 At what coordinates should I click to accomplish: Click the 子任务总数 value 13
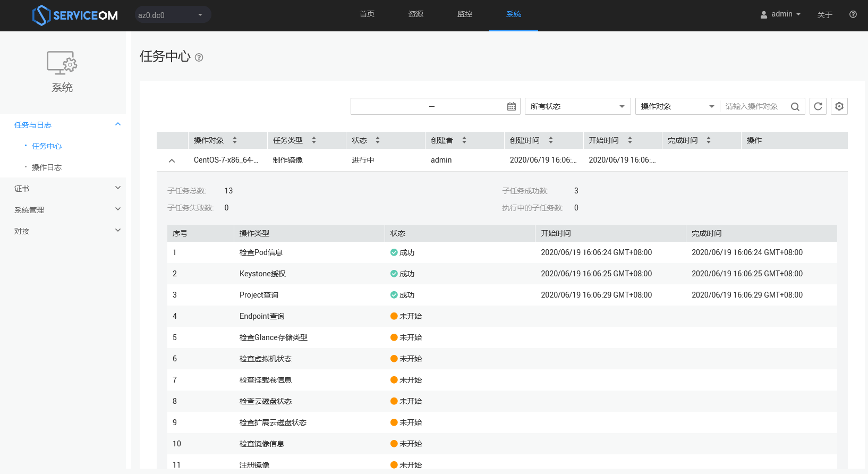pyautogui.click(x=228, y=191)
